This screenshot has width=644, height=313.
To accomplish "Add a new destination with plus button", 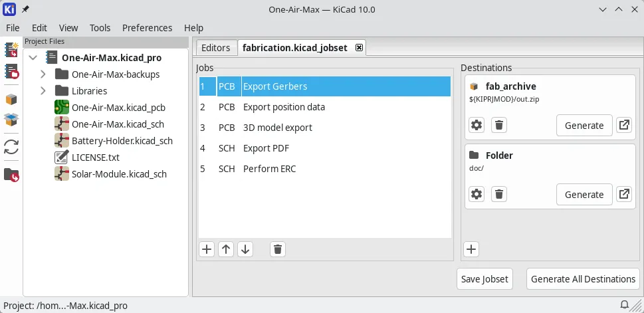I will pos(471,249).
